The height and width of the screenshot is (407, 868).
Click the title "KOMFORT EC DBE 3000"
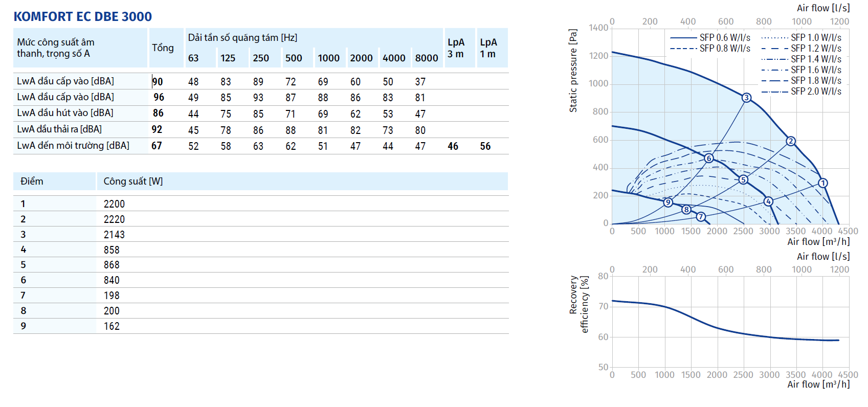coord(82,17)
